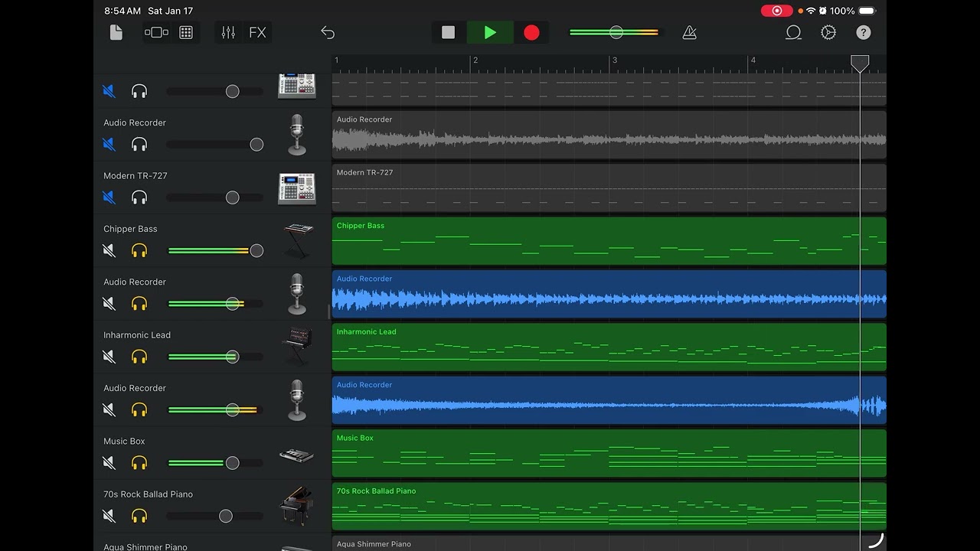
Task: Tap the screen recording indicator in status bar
Action: point(777,11)
